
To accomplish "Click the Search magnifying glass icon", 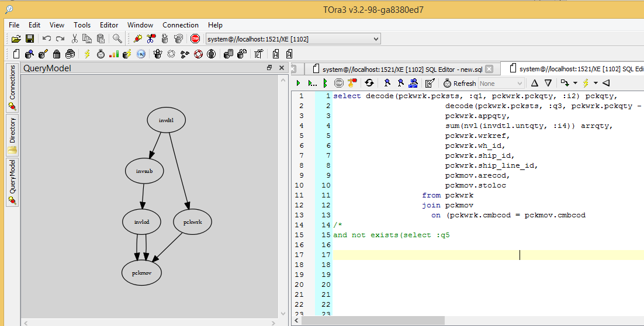I will tap(117, 39).
